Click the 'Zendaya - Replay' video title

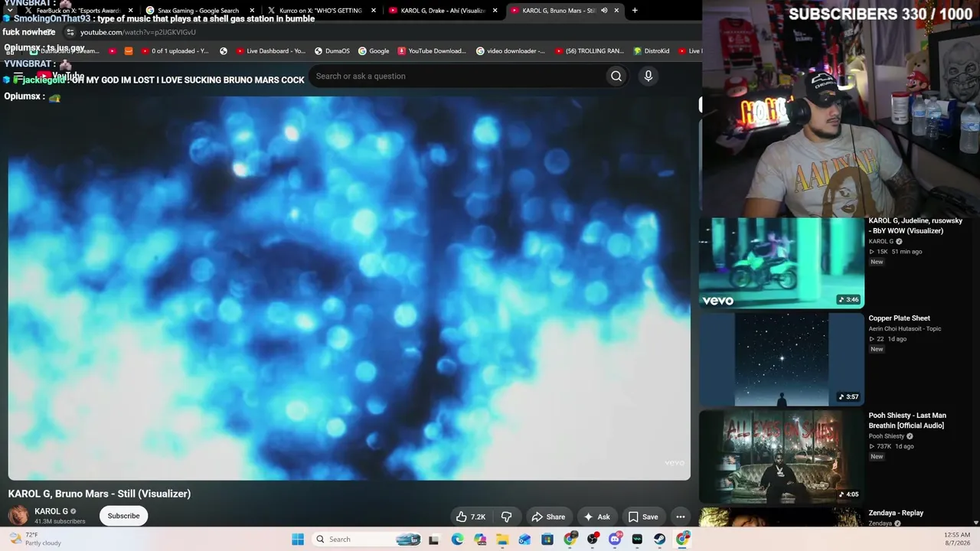(896, 513)
